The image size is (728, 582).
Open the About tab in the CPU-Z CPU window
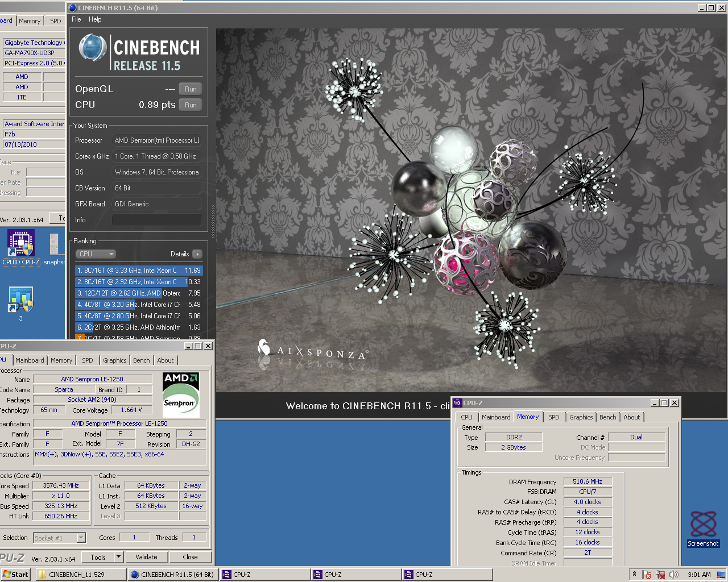pos(166,360)
